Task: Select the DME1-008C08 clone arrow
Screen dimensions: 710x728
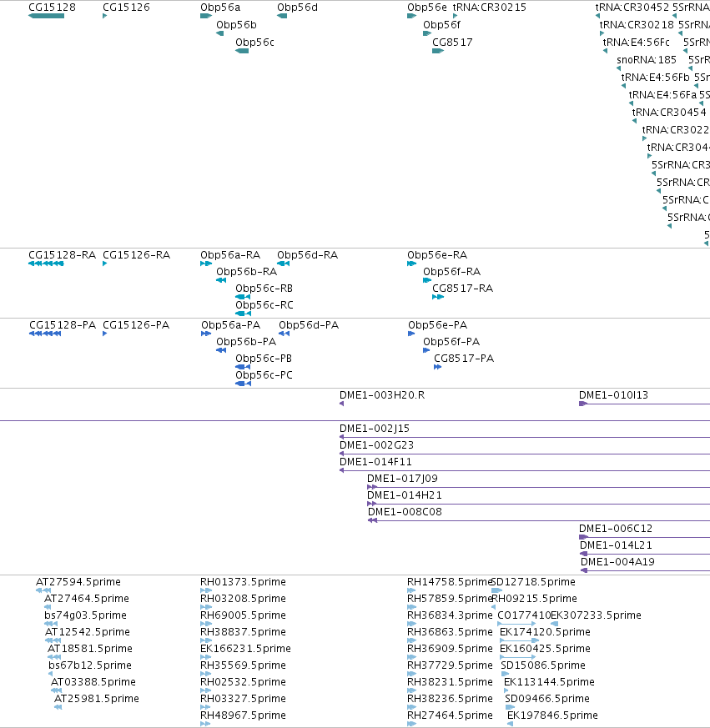Action: pyautogui.click(x=372, y=521)
